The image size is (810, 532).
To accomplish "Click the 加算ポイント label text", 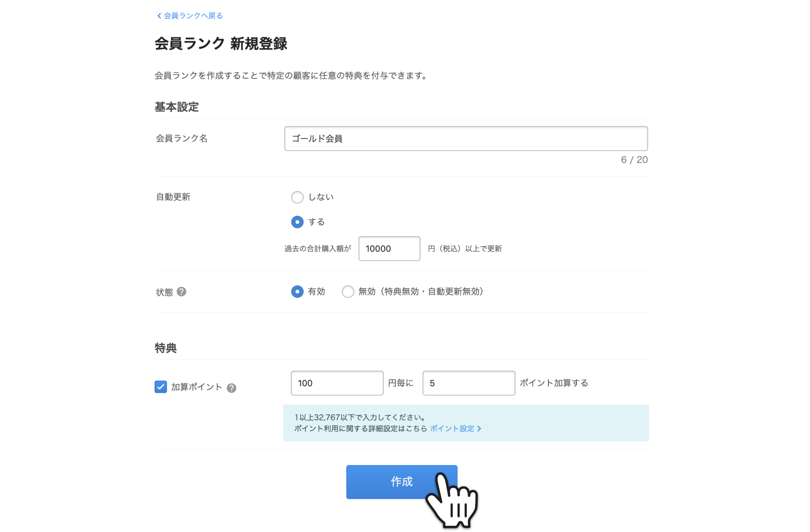I will (x=197, y=387).
